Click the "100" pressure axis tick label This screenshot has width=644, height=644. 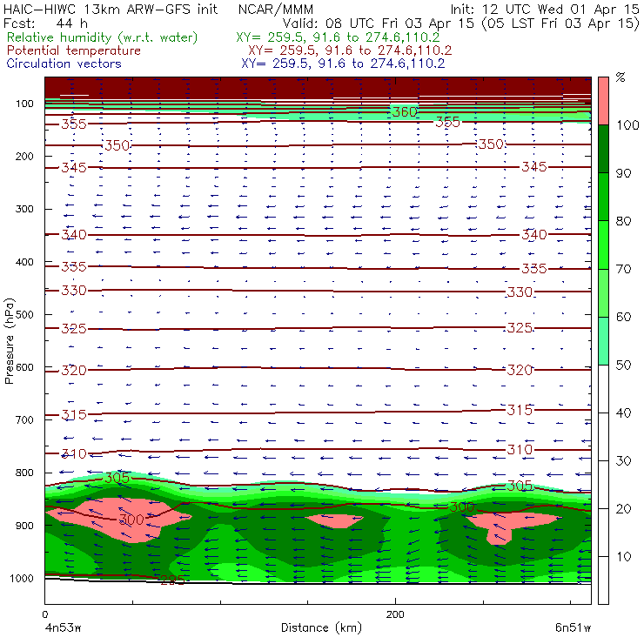coord(24,104)
